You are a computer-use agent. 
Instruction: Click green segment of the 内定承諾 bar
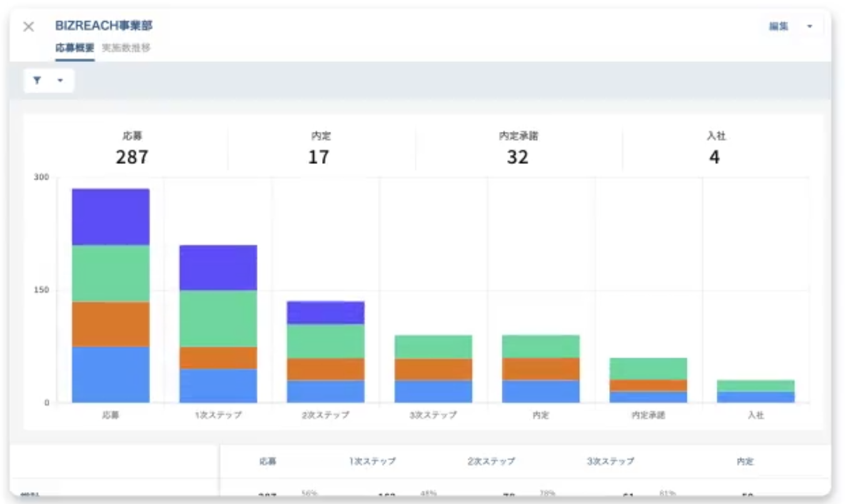[648, 368]
